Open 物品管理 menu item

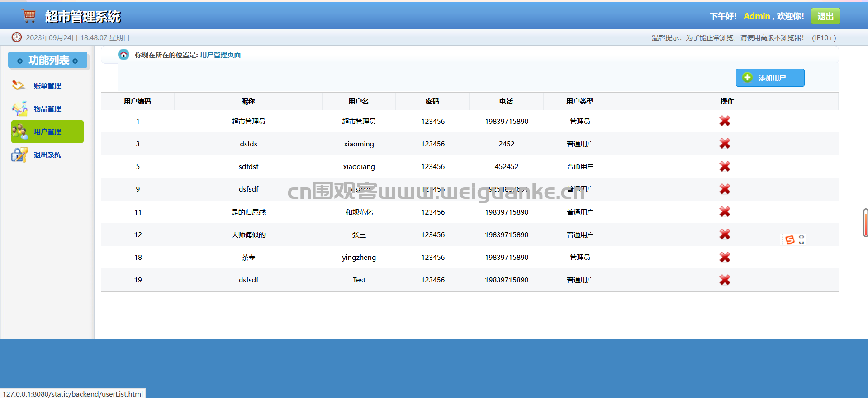[x=47, y=108]
